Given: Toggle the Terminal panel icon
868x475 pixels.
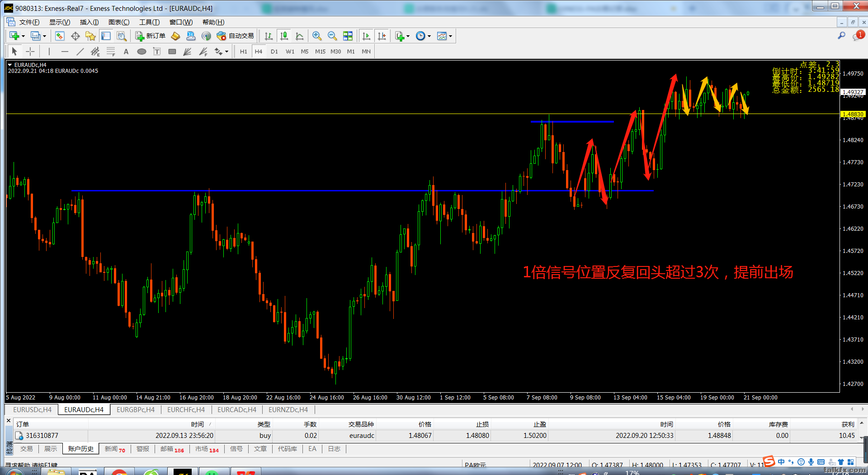Looking at the screenshot, I should point(106,36).
